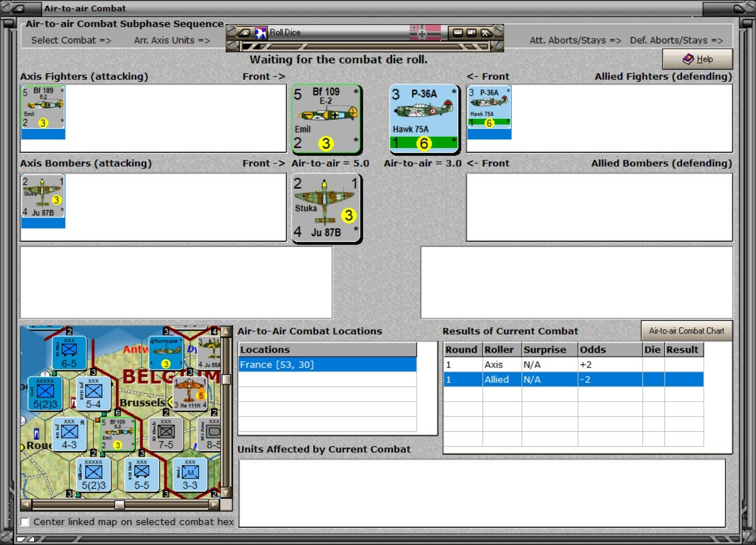756x545 pixels.
Task: Click the Roll Dice icon
Action: 260,32
